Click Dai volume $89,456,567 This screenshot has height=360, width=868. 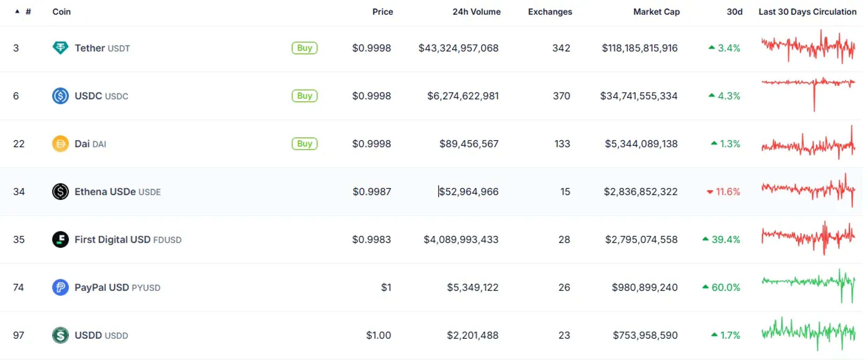click(469, 144)
